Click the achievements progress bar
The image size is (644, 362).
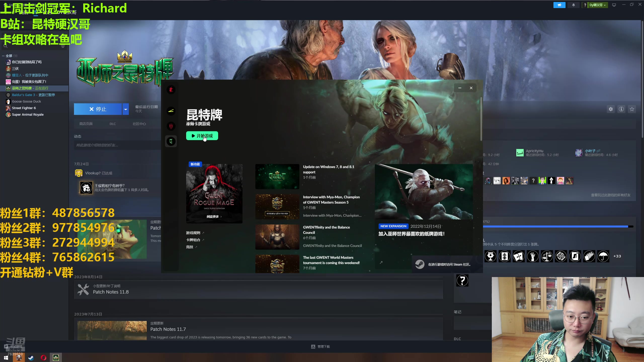[558, 227]
